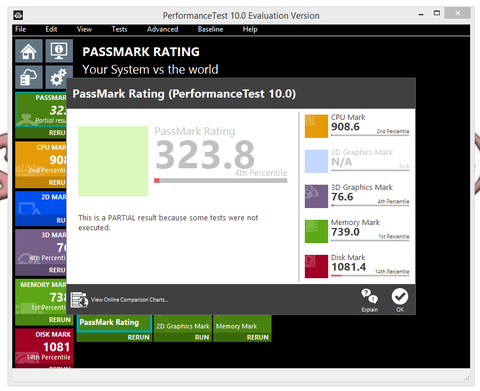This screenshot has width=480, height=391.
Task: Open the System Information monitor icon
Action: [x=59, y=51]
